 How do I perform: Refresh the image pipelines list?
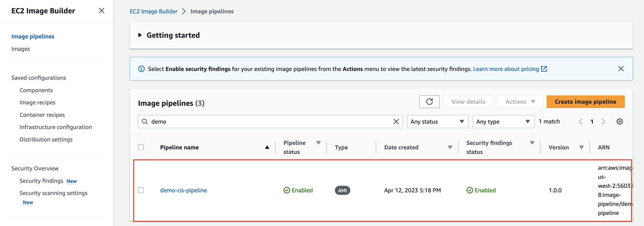(x=429, y=101)
